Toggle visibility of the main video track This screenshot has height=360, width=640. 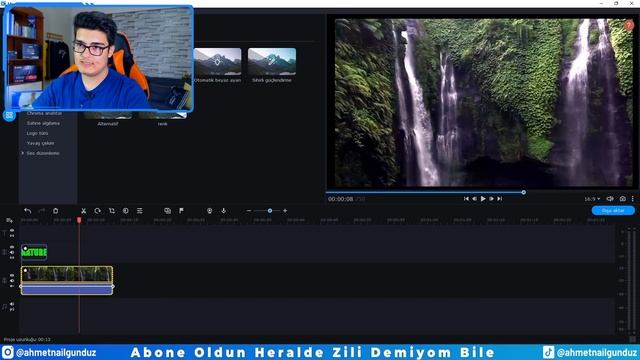12,276
